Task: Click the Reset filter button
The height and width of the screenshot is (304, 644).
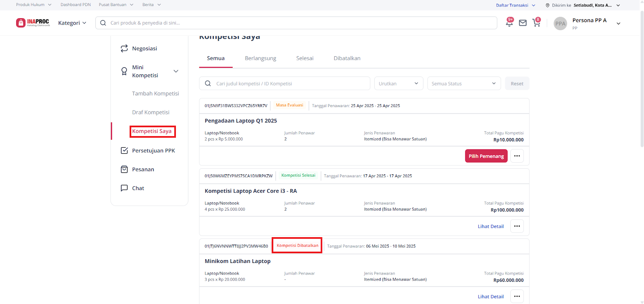Action: coord(517,83)
